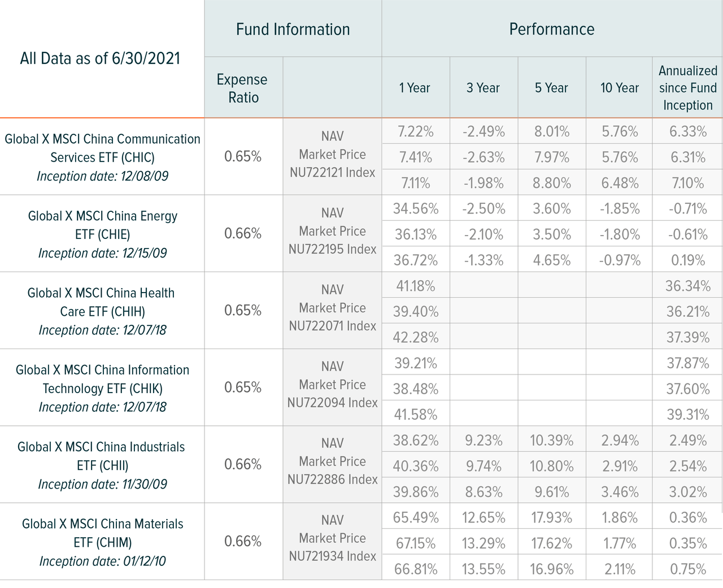Click CHII 3 Year NAV value 9.23%

[484, 440]
